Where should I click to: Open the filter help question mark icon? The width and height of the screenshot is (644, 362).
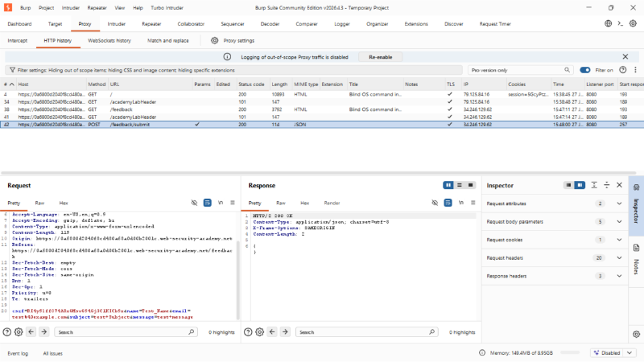tap(622, 70)
